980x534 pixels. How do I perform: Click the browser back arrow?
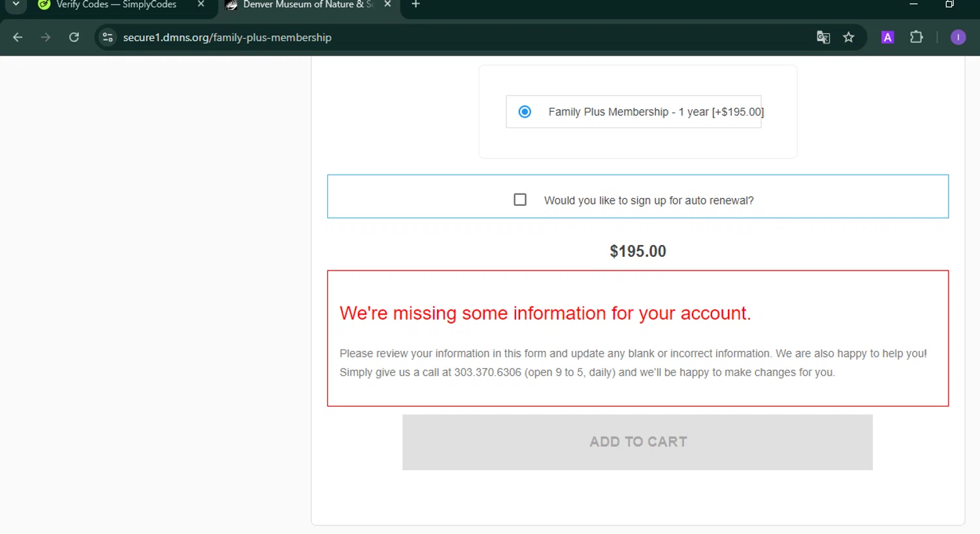(18, 37)
